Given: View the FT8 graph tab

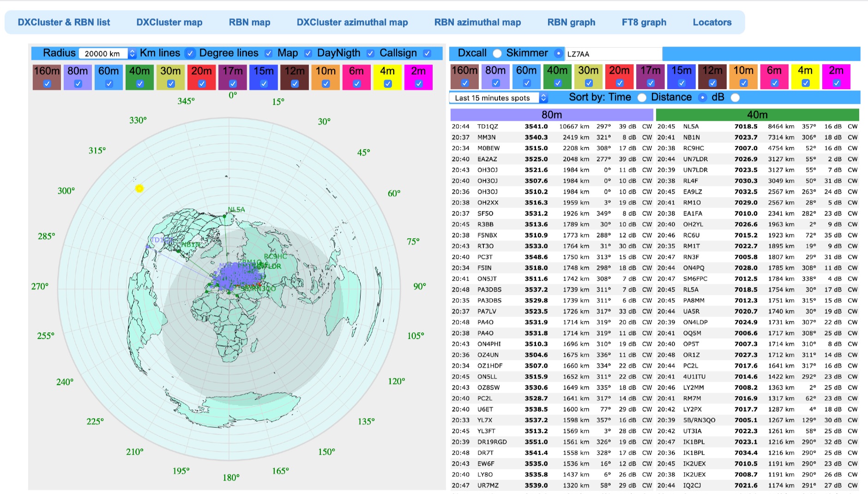Looking at the screenshot, I should [644, 22].
